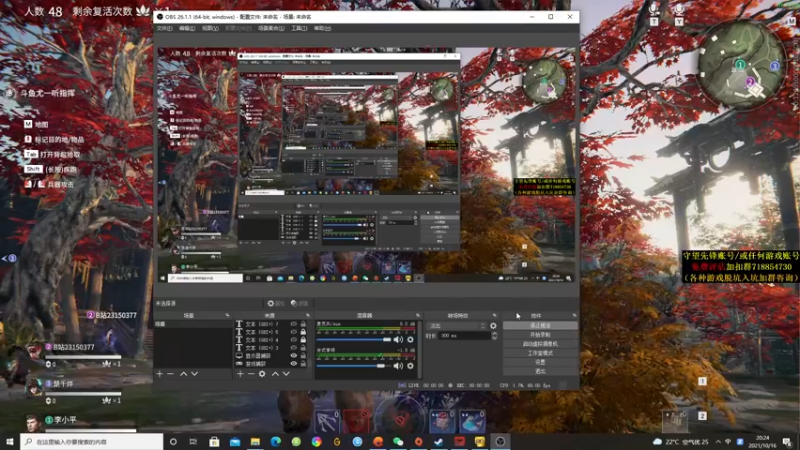This screenshot has height=450, width=800.
Task: Click the Properties gear button above Scenes panel
Action: point(276,303)
